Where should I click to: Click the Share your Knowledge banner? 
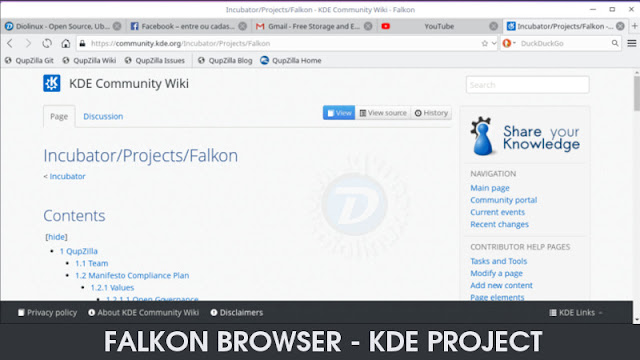click(x=525, y=136)
